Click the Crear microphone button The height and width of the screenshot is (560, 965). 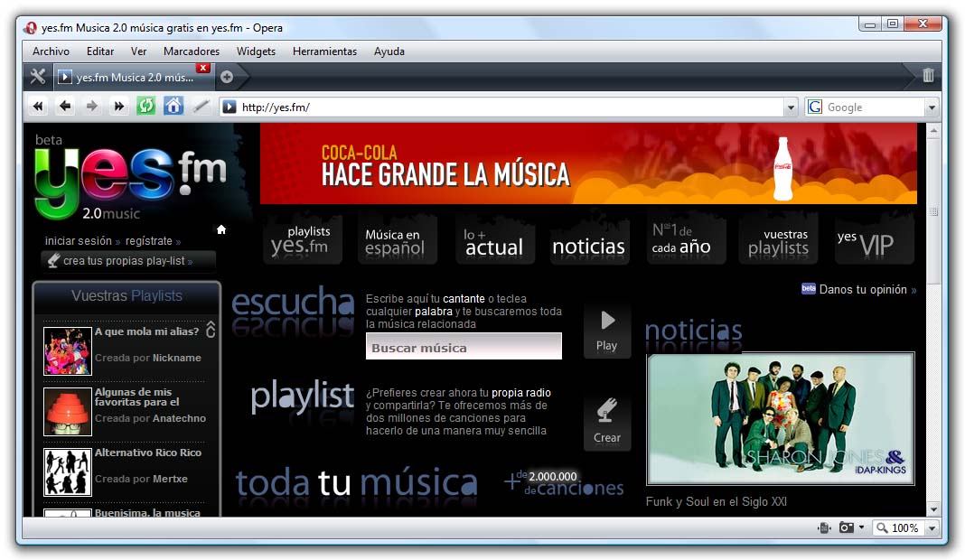pos(607,423)
